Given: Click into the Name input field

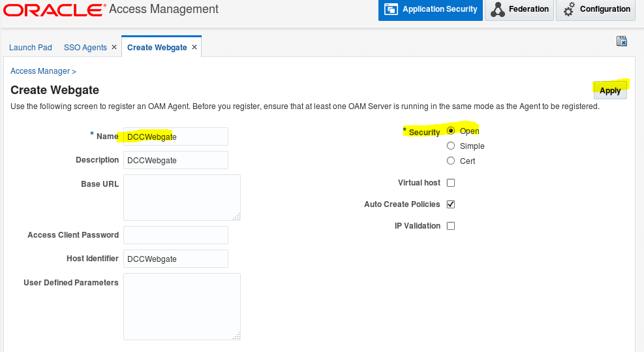Looking at the screenshot, I should (x=176, y=136).
